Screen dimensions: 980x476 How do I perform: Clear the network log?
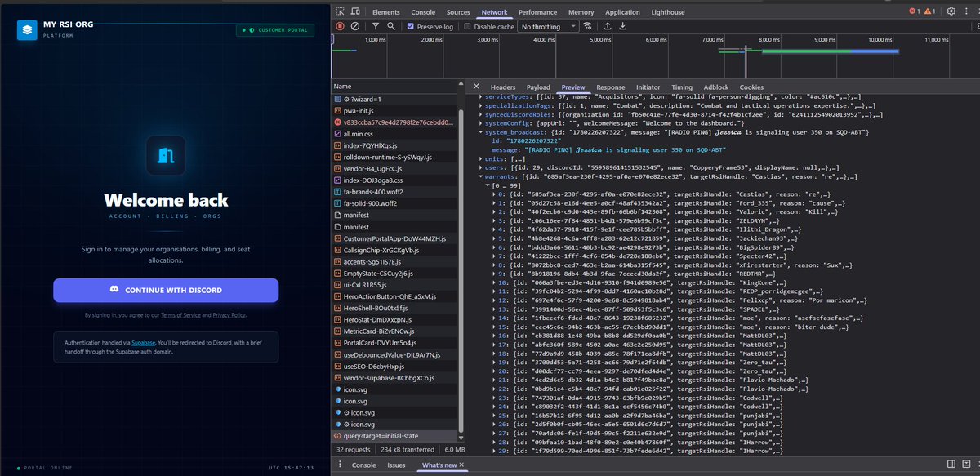(355, 26)
